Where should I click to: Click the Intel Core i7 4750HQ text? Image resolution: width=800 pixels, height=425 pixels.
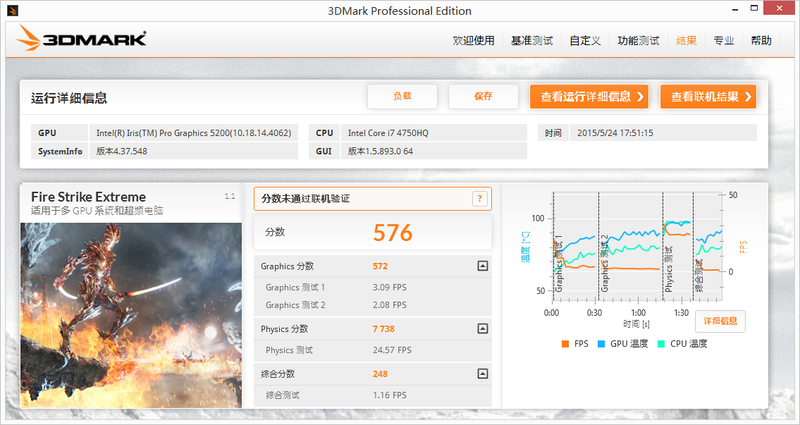pos(388,133)
